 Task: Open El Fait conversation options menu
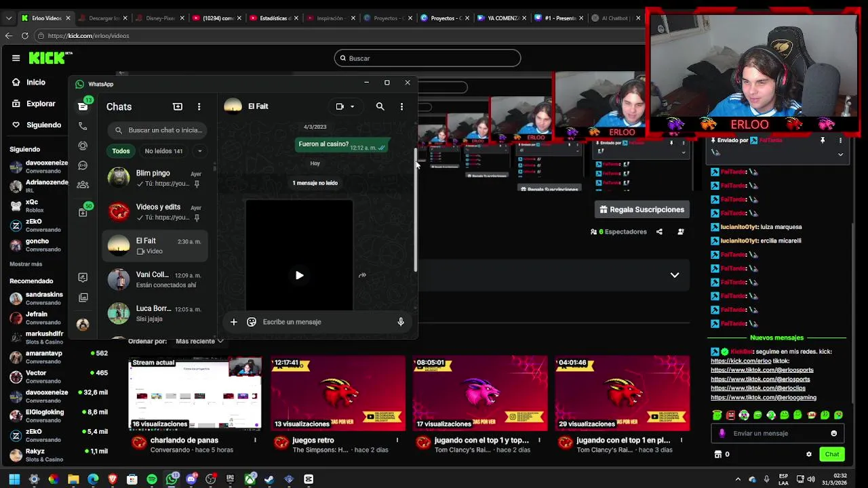401,106
